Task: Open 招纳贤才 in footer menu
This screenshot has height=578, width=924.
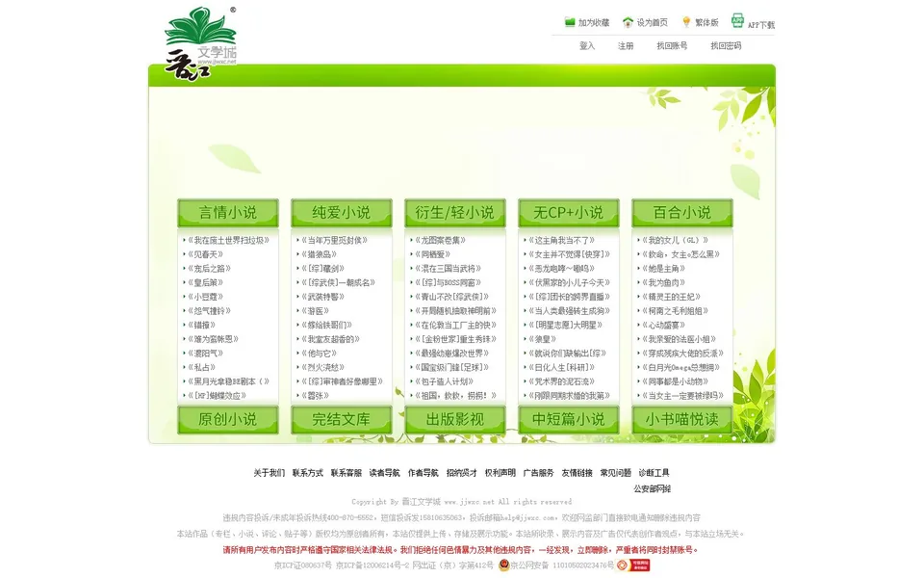Action: [x=461, y=473]
